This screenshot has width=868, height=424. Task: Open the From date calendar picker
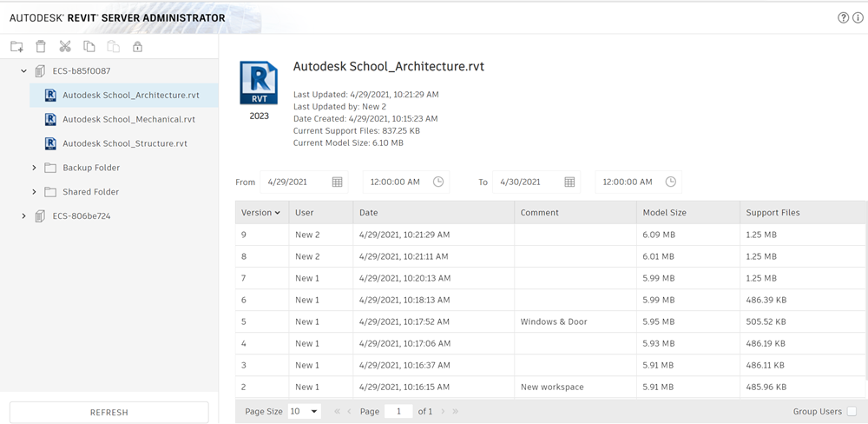[x=337, y=182]
